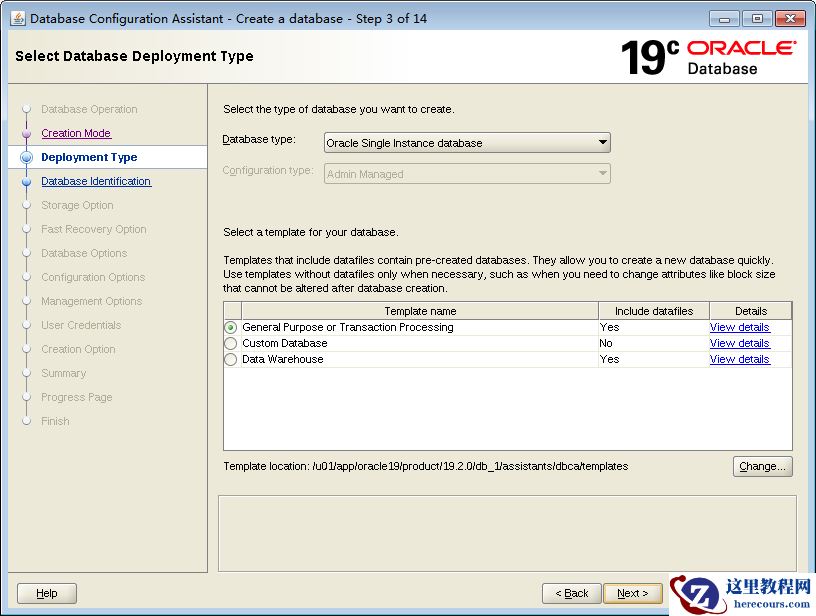Open View details for Custom Database
Screen dimensions: 816x616
coord(739,343)
